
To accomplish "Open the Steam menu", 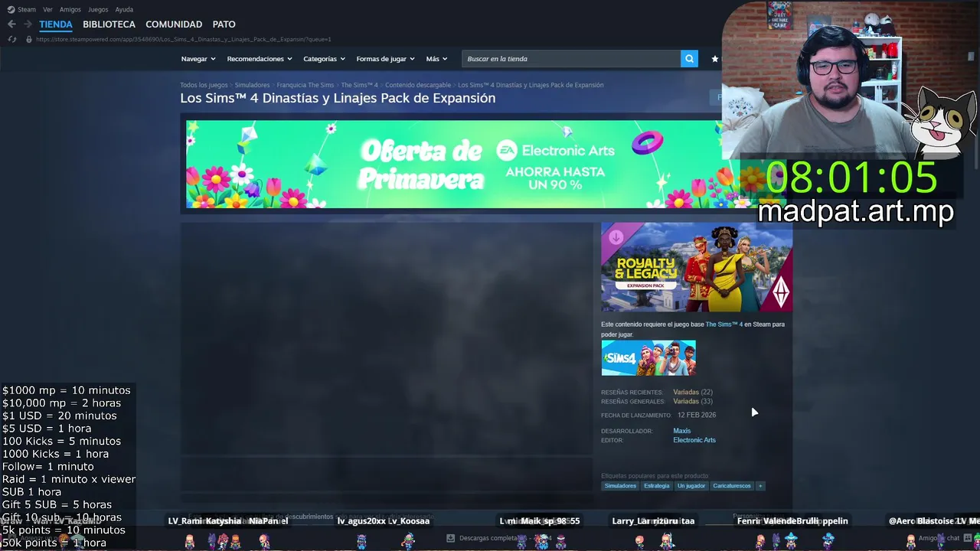I will click(27, 9).
